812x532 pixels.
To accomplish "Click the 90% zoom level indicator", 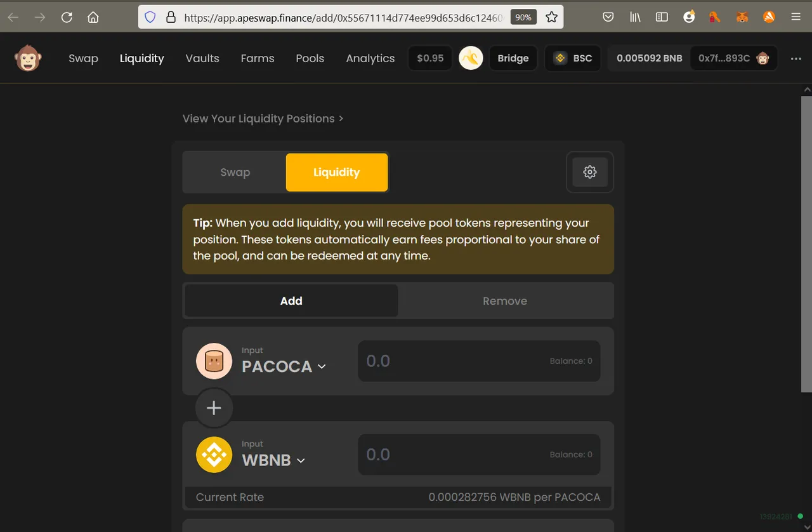I will [523, 17].
